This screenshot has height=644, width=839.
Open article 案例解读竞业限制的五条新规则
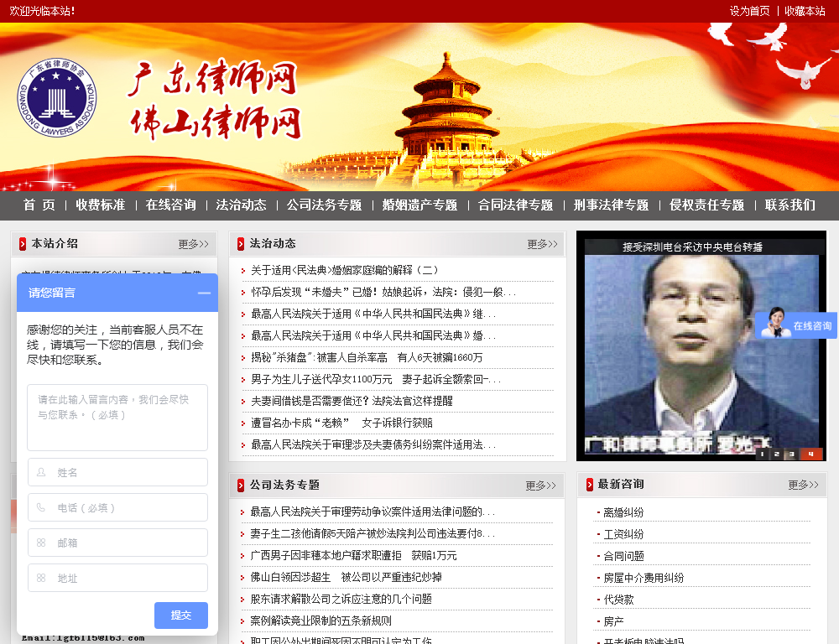321,621
